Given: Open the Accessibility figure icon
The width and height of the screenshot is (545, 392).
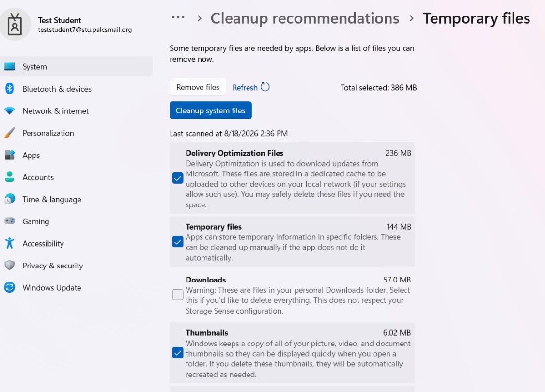Looking at the screenshot, I should [x=9, y=243].
